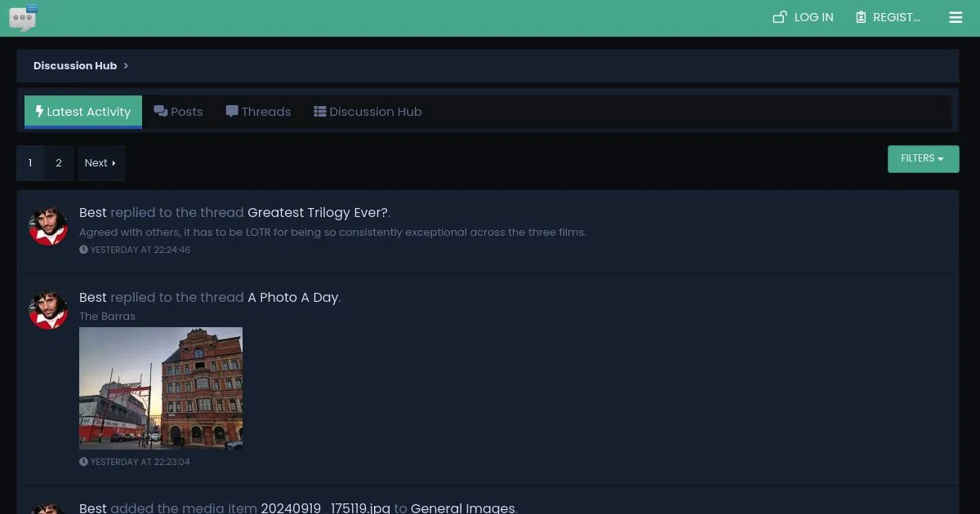The image size is (980, 514).
Task: Click the Next page button
Action: click(x=100, y=163)
